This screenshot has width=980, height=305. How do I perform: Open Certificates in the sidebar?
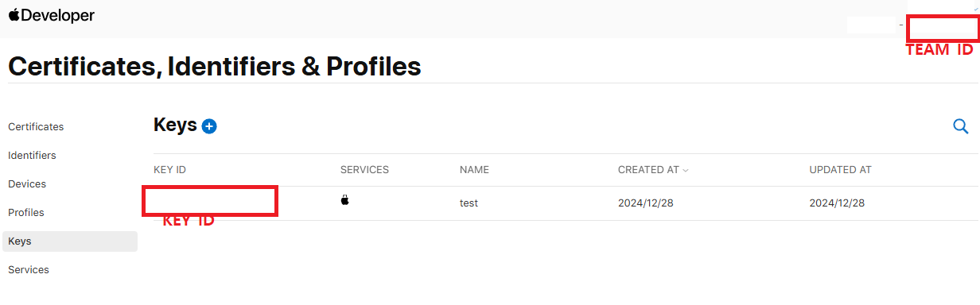point(36,127)
